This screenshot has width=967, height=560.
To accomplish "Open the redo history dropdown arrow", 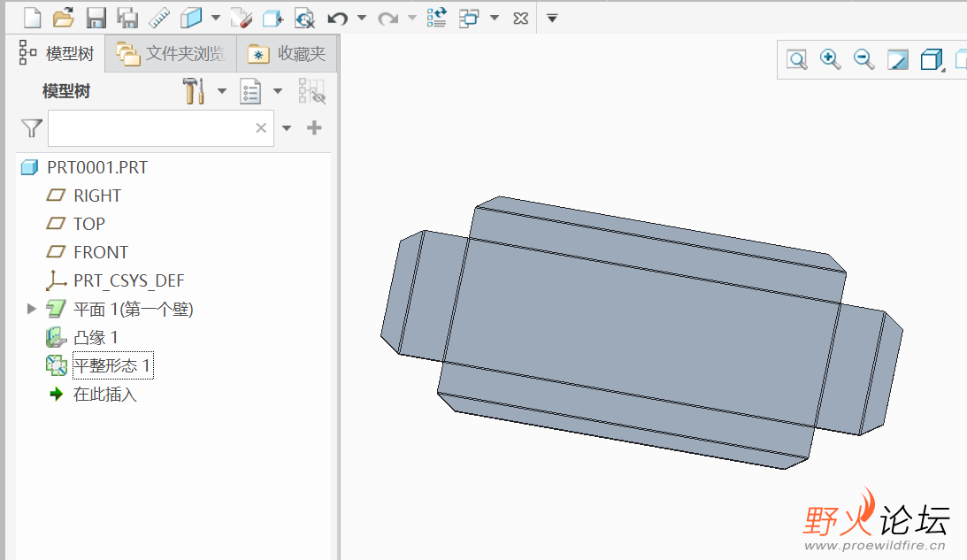I will pyautogui.click(x=412, y=18).
